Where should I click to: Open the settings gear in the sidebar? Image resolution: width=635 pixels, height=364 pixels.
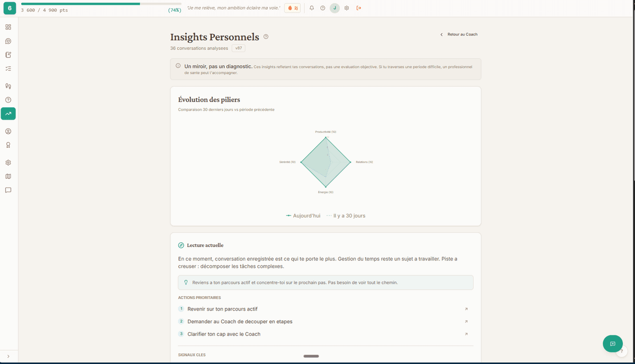[x=8, y=162]
